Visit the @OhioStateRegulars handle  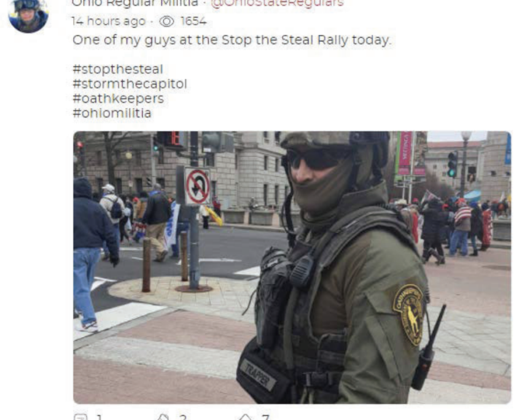click(278, 3)
